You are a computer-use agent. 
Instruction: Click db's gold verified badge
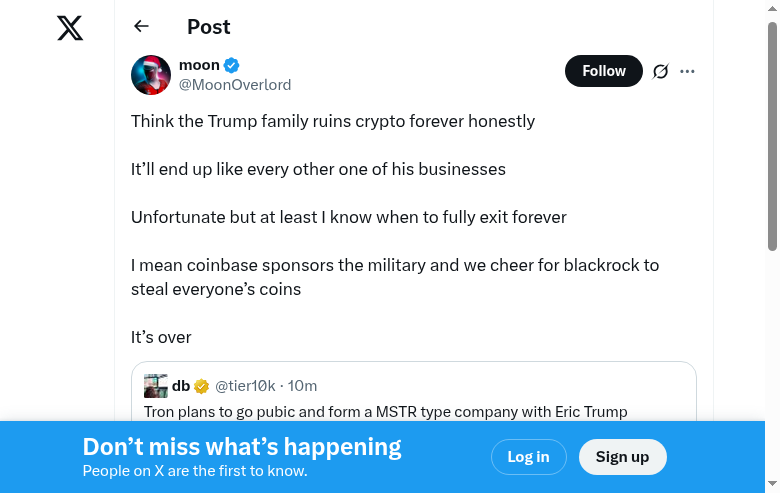click(x=201, y=386)
